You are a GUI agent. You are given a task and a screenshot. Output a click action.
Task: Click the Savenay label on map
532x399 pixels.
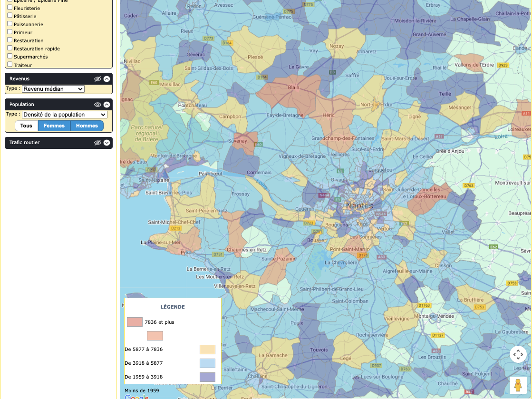238,141
